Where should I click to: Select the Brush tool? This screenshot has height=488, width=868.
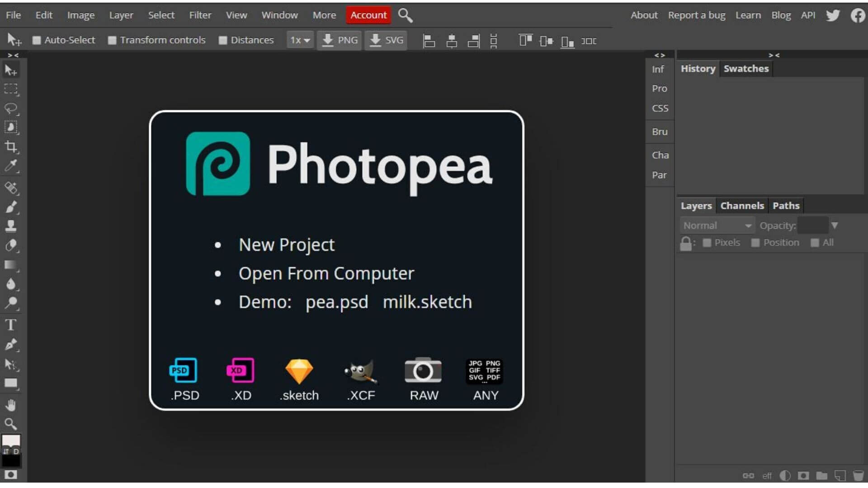[11, 207]
